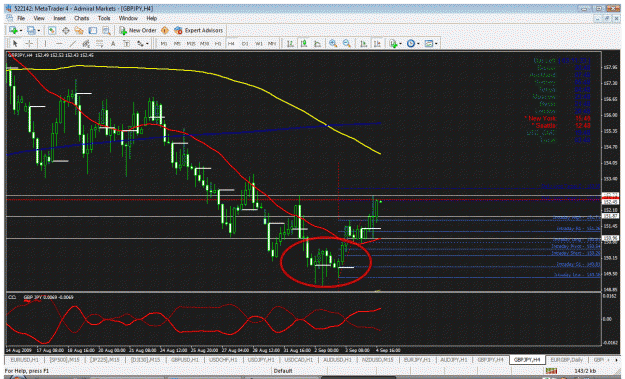Switch to the USDCAD,H1 chart tab
The height and width of the screenshot is (379, 625).
click(x=299, y=360)
